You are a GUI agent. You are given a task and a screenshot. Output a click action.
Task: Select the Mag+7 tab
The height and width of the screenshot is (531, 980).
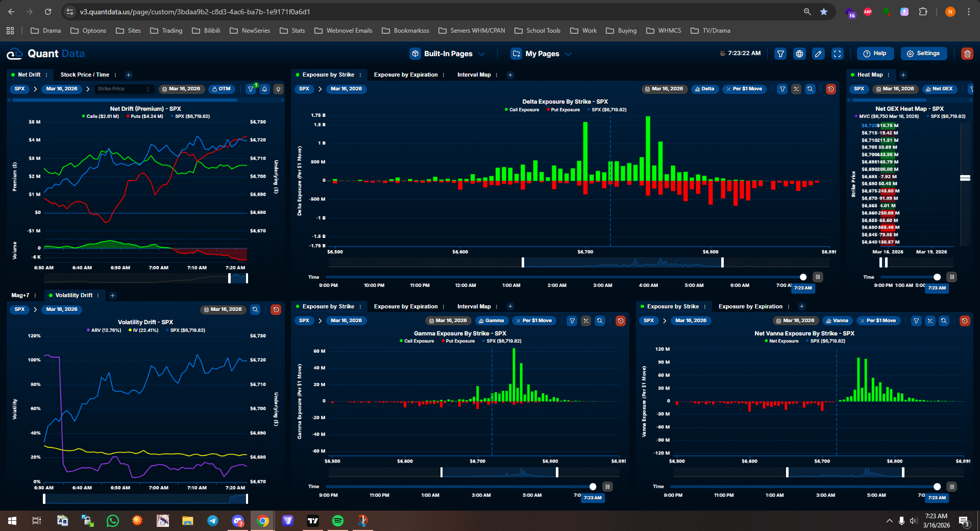(20, 295)
